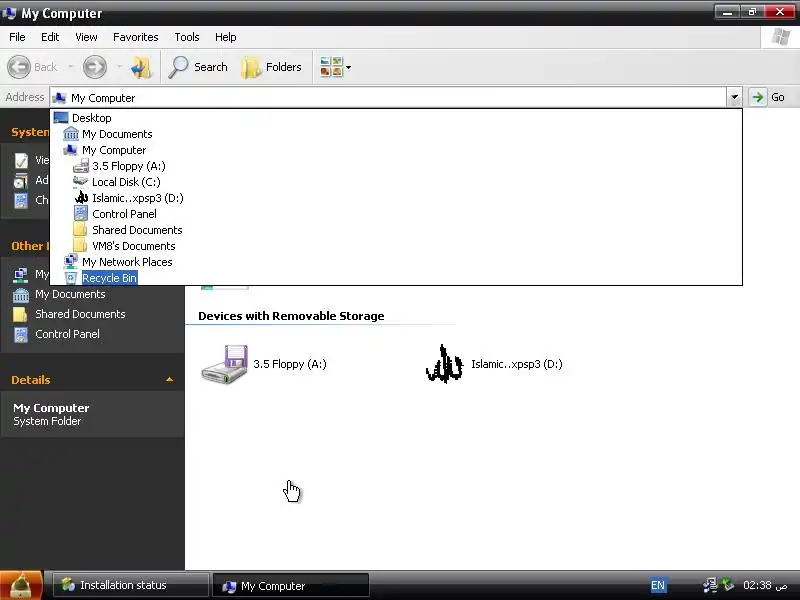
Task: Open the Help menu
Action: [x=226, y=37]
